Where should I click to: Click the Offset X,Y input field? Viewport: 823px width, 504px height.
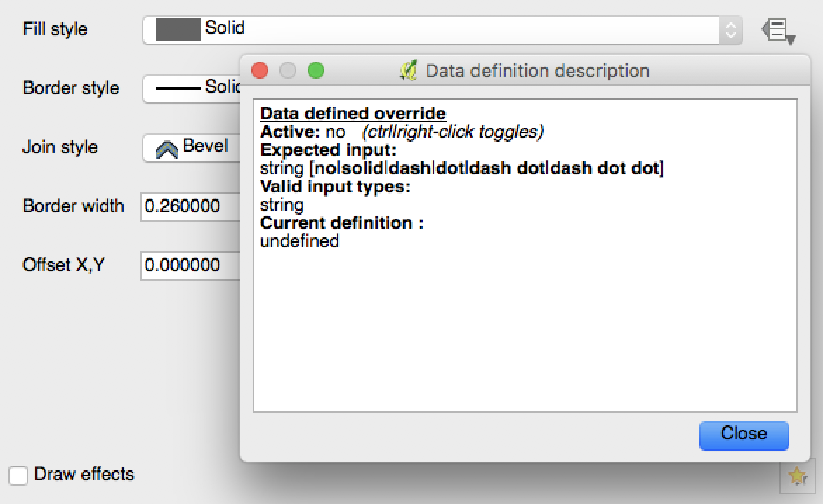pos(190,265)
